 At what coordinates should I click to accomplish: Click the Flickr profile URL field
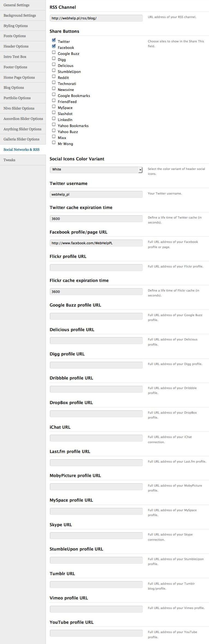[96, 267]
